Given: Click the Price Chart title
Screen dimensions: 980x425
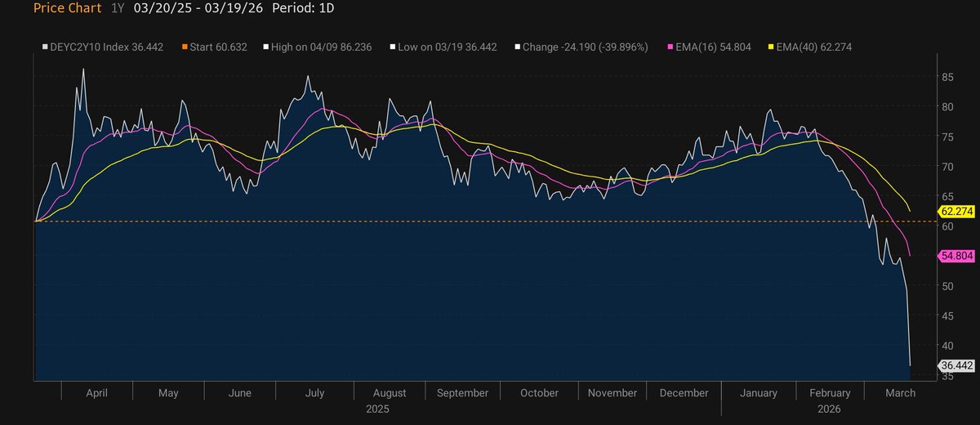Looking at the screenshot, I should click(68, 8).
